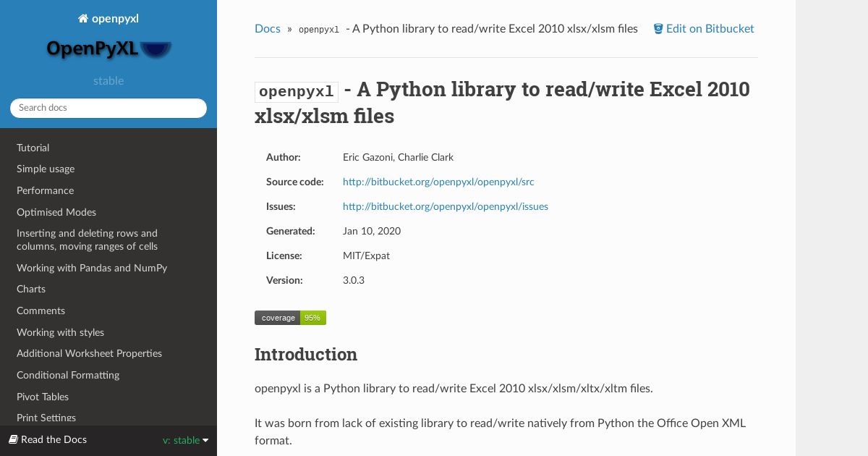Click the Generated date Jan 10, 2020
This screenshot has width=868, height=456.
pyautogui.click(x=372, y=231)
